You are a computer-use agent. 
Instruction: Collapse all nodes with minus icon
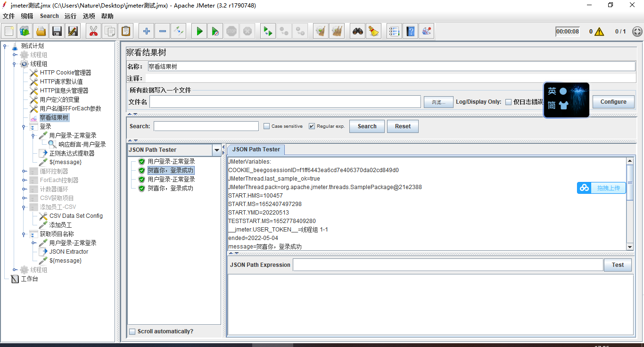[x=163, y=31]
